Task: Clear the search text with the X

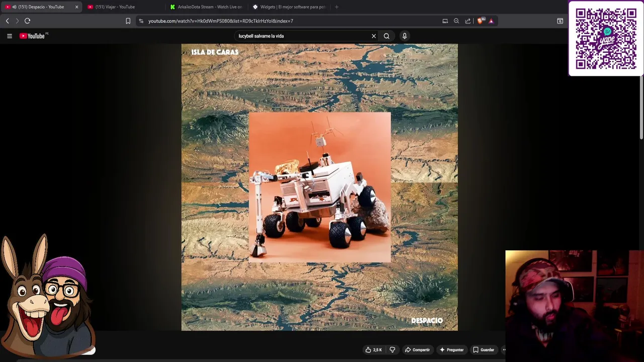Action: pyautogui.click(x=374, y=36)
